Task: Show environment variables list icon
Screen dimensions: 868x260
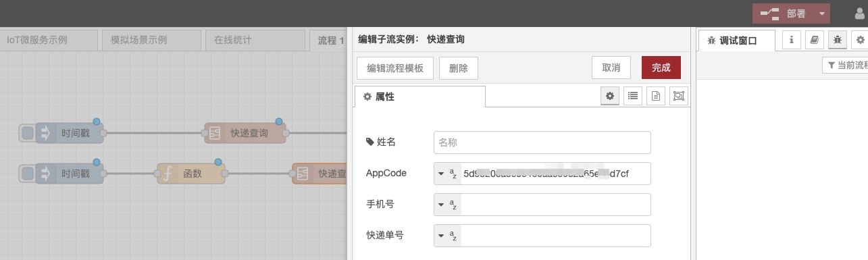Action: tap(633, 97)
